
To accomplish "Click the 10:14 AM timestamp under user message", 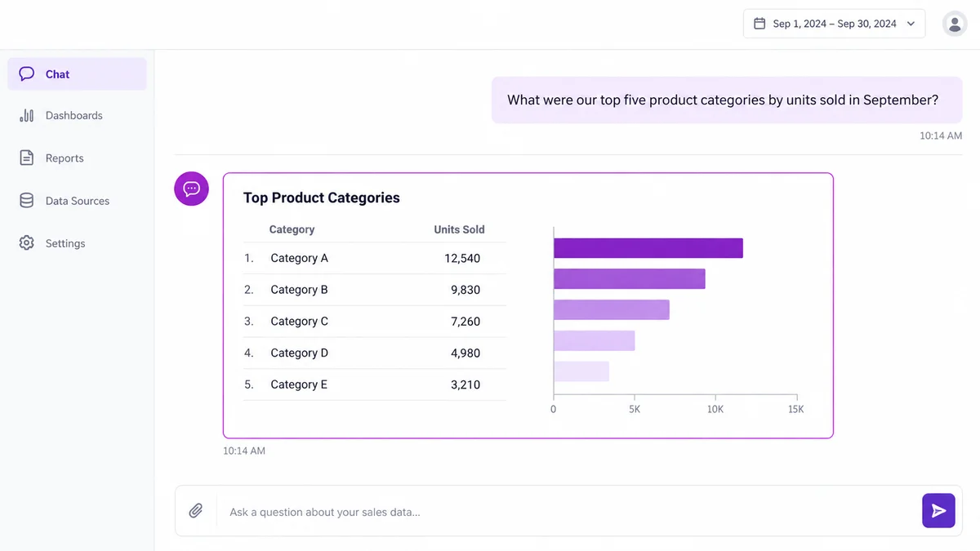I will click(x=941, y=136).
